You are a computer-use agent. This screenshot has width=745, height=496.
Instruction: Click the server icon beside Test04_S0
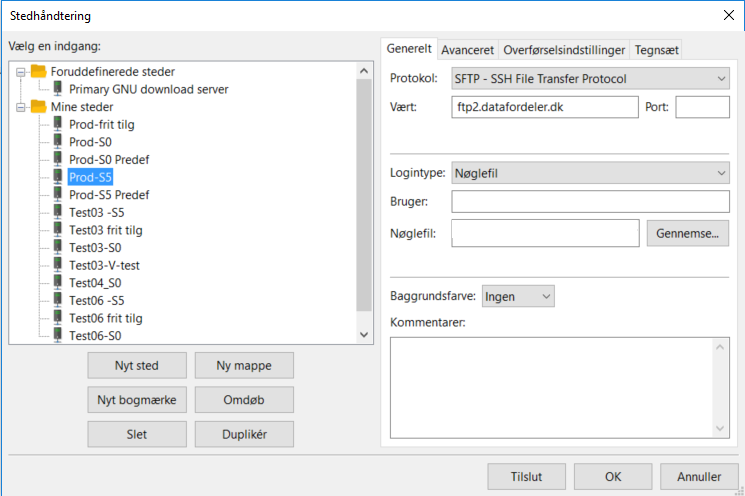click(58, 283)
